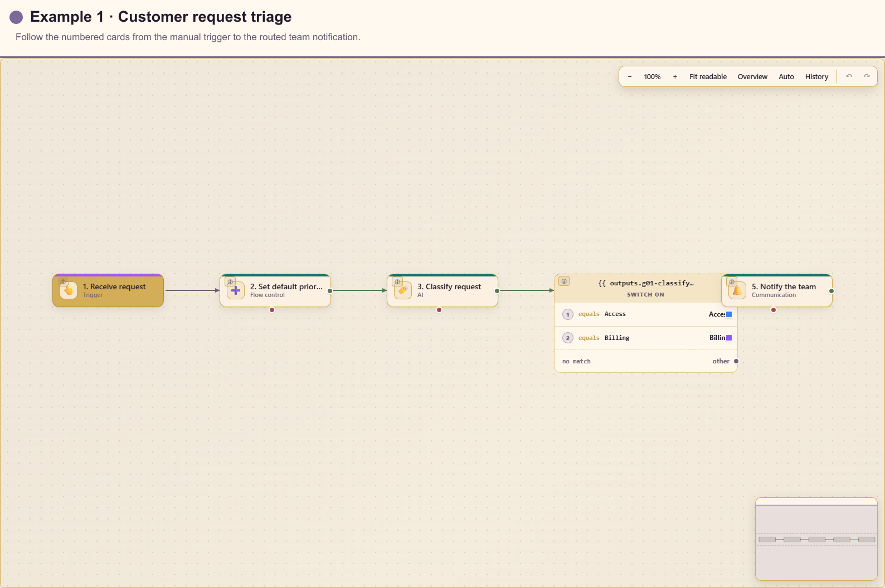Screen dimensions: 885x588
Task: Click the case number 2 badge in switch
Action: (568, 338)
